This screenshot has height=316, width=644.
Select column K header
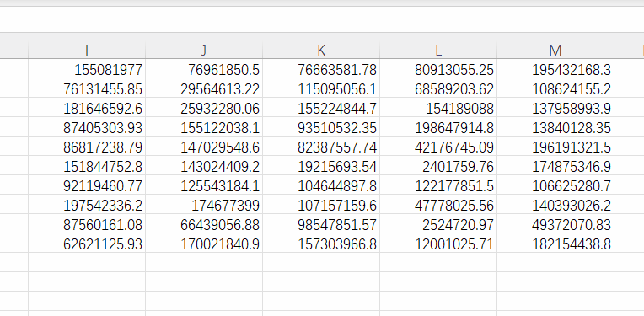coord(321,50)
